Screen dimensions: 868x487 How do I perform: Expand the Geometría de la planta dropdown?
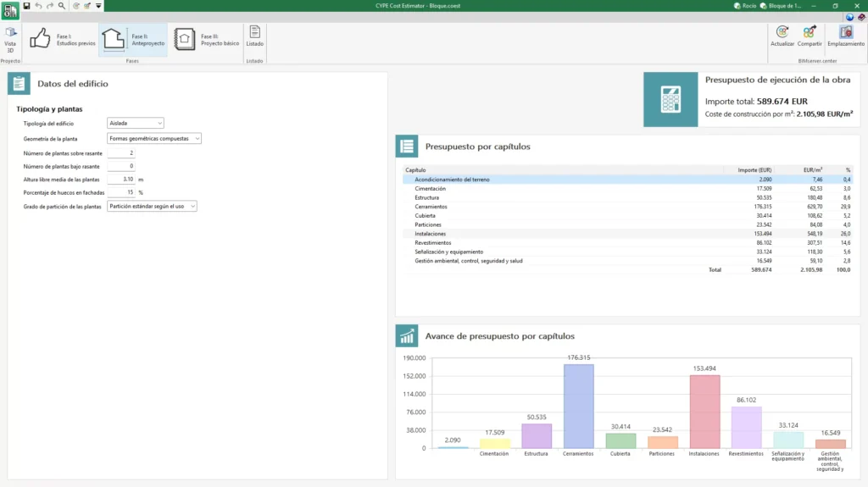(154, 138)
